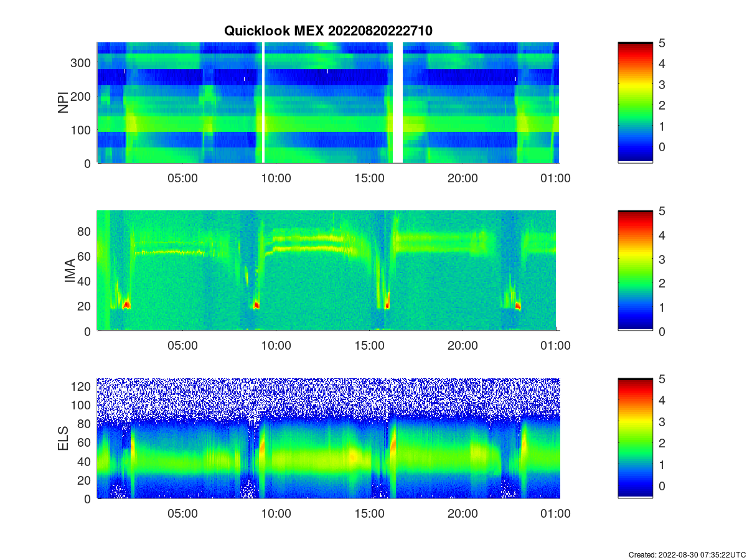
Task: Select the IMA y-axis label
Action: point(69,271)
